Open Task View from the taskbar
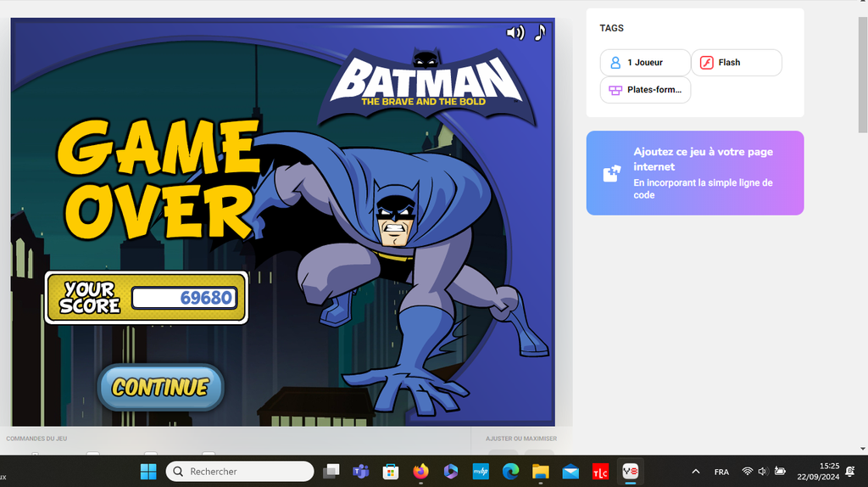 click(331, 471)
